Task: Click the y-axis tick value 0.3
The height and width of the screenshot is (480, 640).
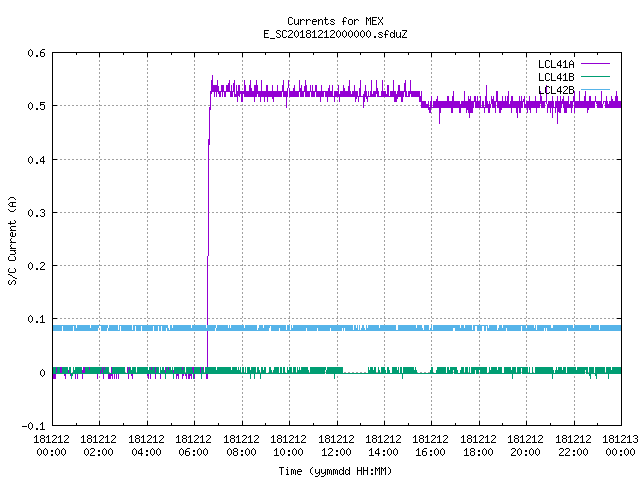Action: tap(36, 213)
